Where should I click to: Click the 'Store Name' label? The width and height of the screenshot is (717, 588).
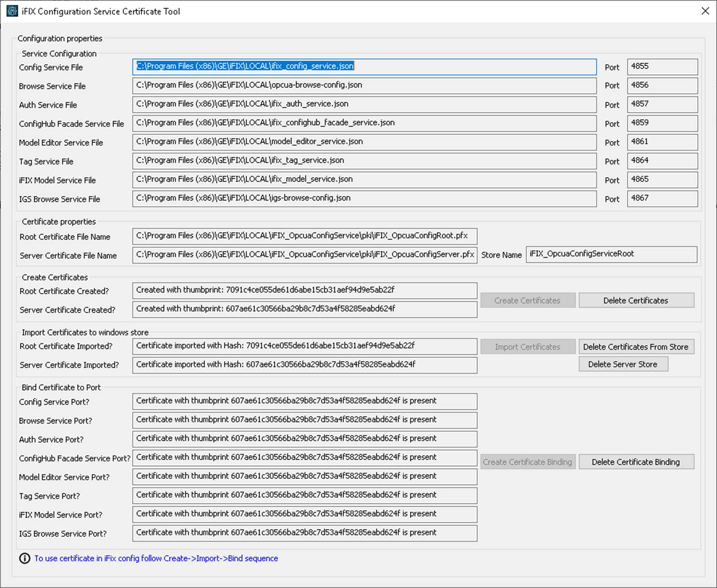(501, 255)
